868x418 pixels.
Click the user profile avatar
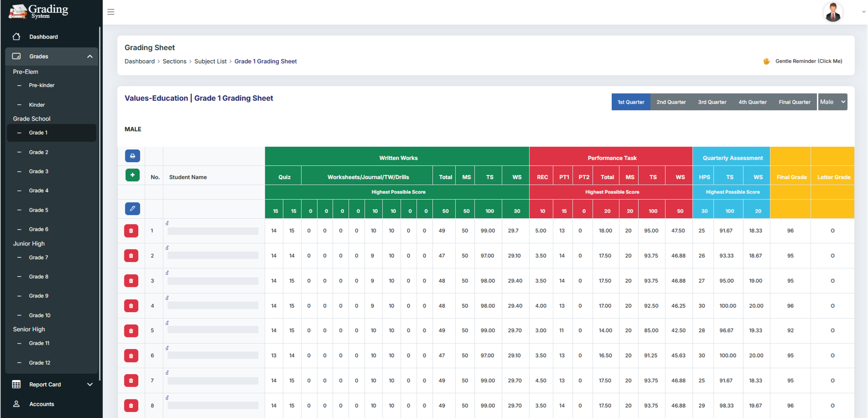point(832,12)
